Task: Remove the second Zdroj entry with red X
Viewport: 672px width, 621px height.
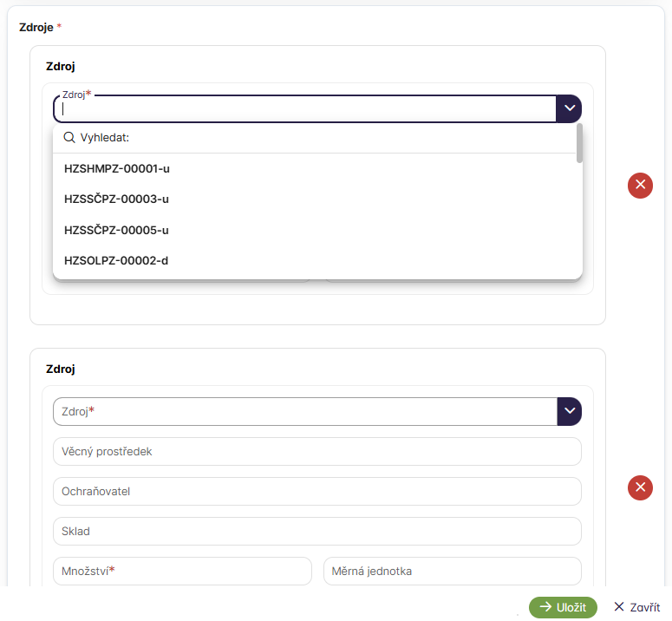Action: pyautogui.click(x=640, y=488)
